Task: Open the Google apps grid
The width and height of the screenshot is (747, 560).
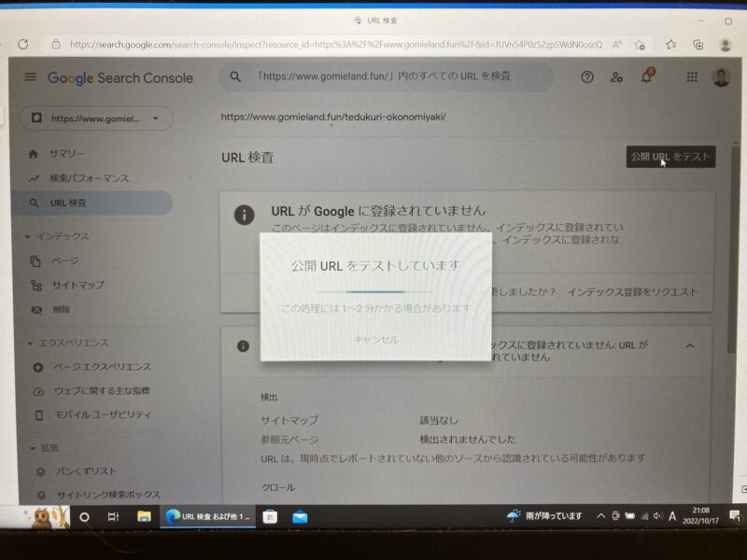Action: coord(692,77)
